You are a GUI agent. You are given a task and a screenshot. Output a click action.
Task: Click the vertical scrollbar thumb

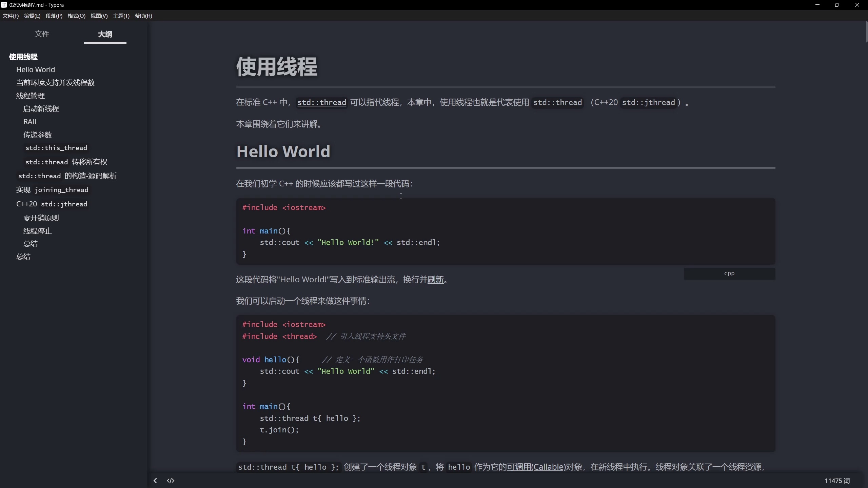pos(866,31)
